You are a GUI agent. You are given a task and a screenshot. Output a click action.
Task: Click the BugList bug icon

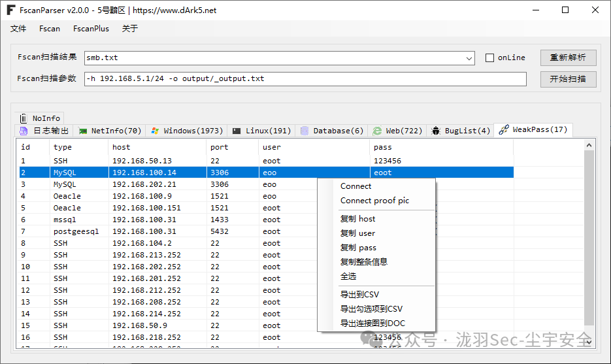[x=436, y=131]
